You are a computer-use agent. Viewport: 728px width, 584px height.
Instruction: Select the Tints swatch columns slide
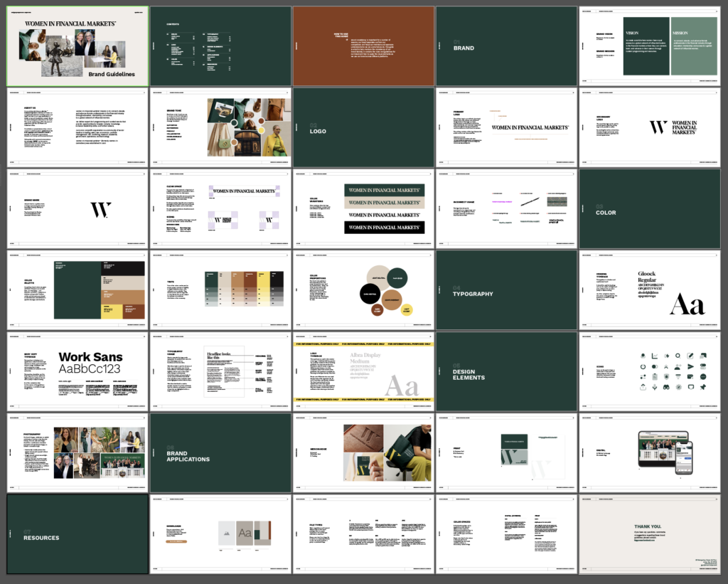click(x=220, y=290)
